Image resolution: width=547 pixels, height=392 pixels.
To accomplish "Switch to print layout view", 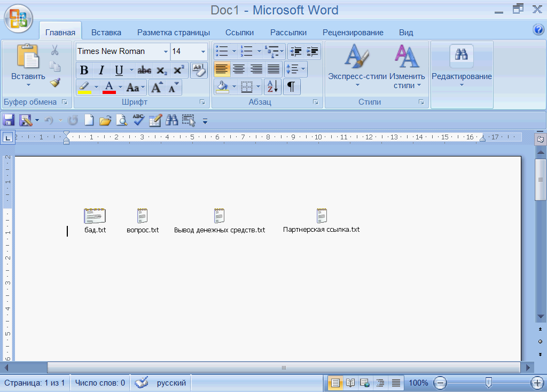I will click(x=335, y=383).
